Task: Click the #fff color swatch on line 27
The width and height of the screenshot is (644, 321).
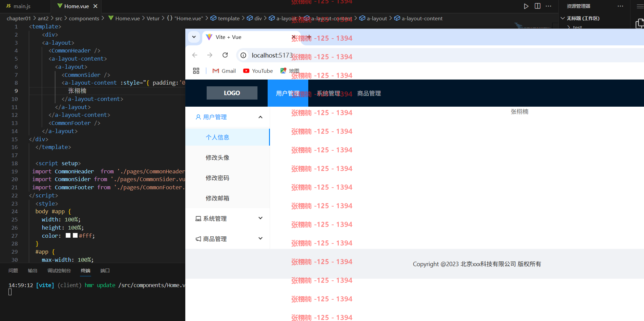Action: [x=75, y=235]
